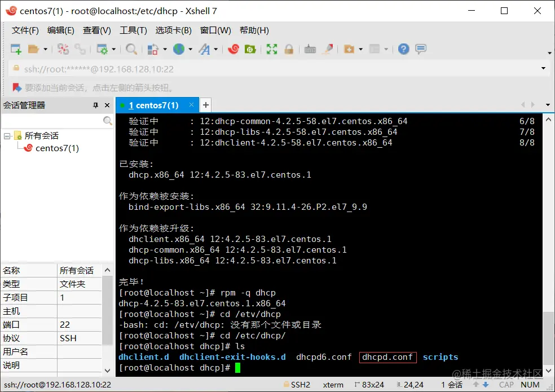Click the terminal scrollbar down arrow
Viewport: 555px width, 392px height.
[548, 371]
